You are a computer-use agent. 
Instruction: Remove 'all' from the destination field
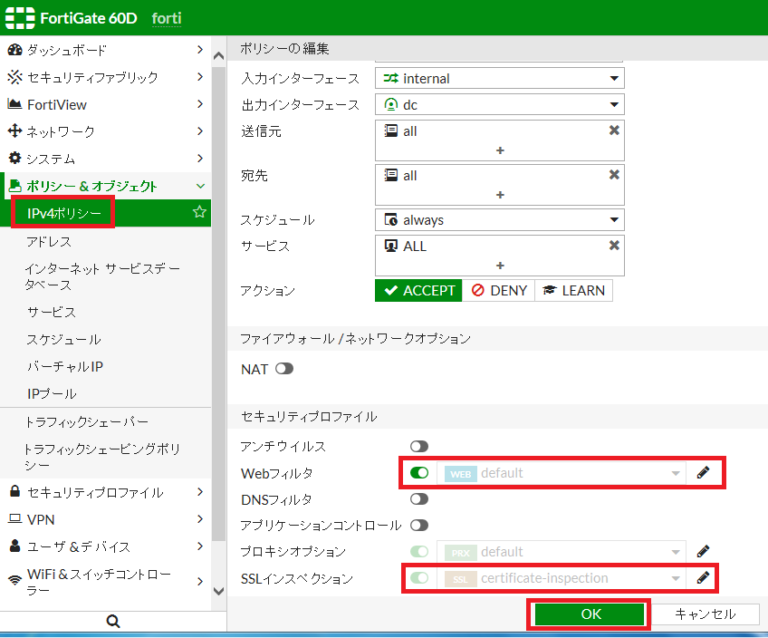pyautogui.click(x=614, y=175)
